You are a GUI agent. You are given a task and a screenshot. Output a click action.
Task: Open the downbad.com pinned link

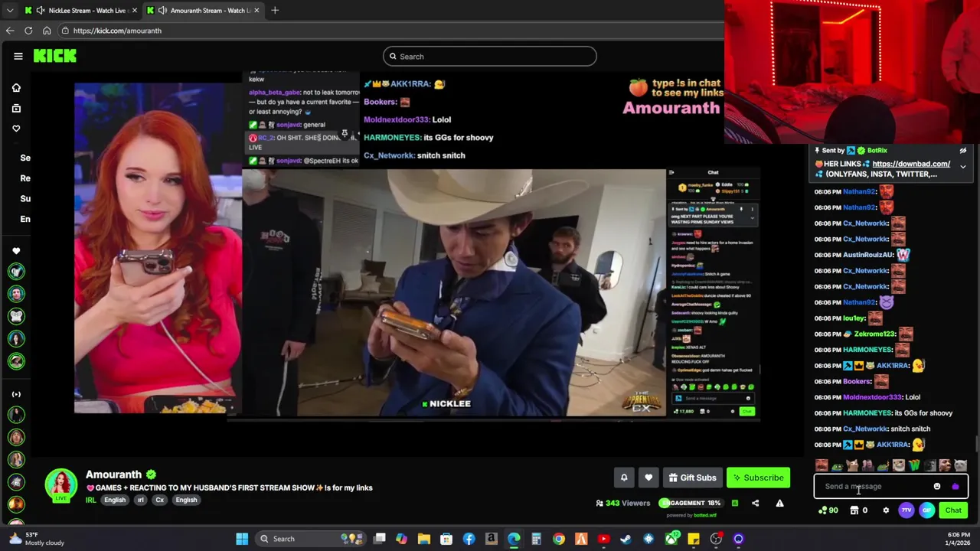point(911,164)
